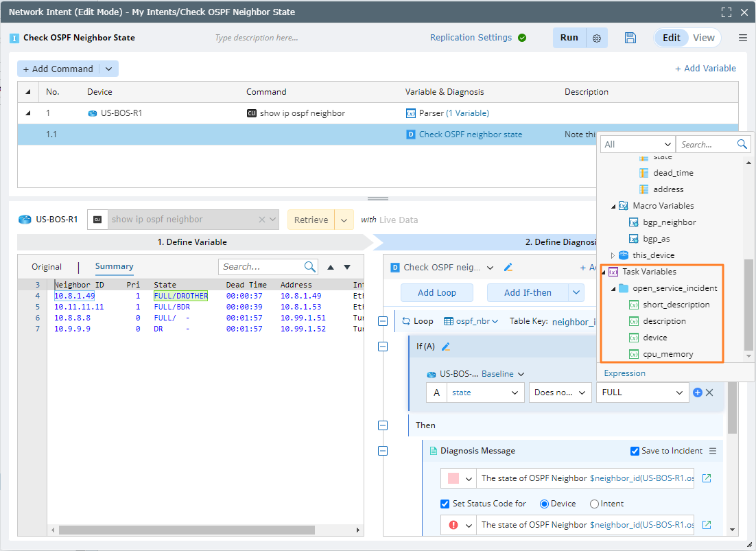This screenshot has width=756, height=551.
Task: Click the Add Variable link
Action: [705, 69]
